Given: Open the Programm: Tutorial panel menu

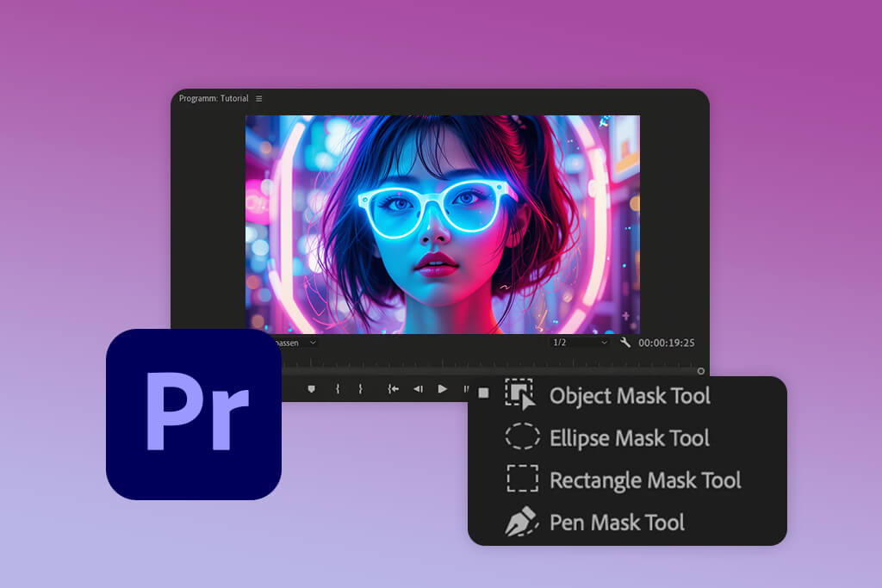Looking at the screenshot, I should (258, 98).
